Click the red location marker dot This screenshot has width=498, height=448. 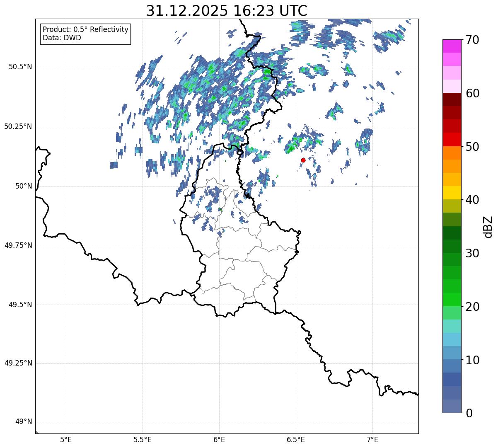[303, 160]
